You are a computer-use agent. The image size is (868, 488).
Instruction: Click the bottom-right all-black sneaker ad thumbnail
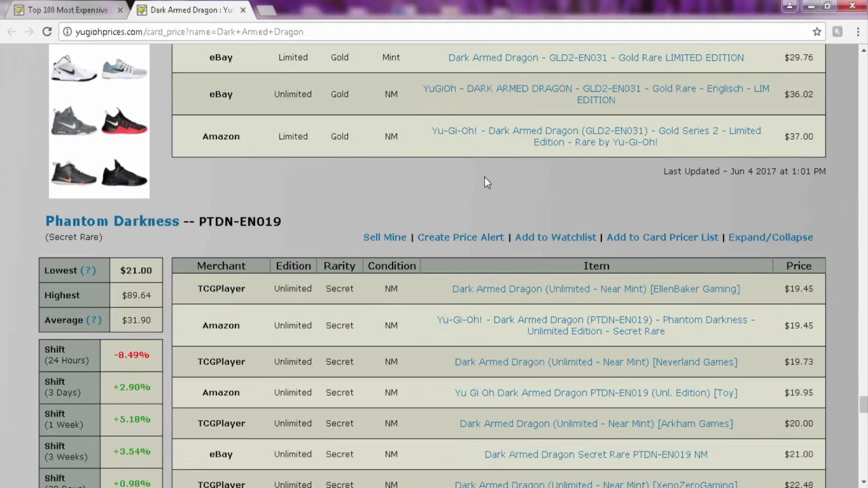[x=124, y=173]
